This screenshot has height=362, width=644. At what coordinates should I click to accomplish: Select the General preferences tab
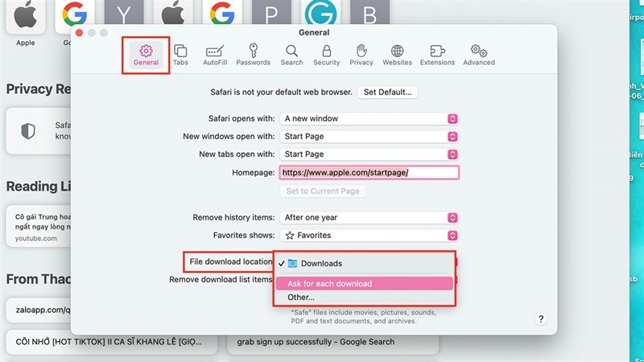(146, 55)
